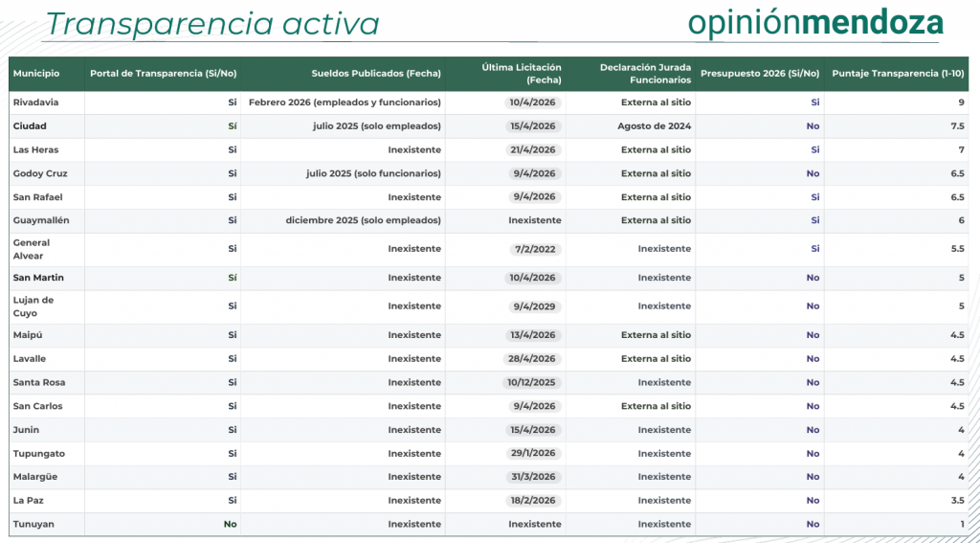Click the Godoy Cruz municipality name
Image resolution: width=980 pixels, height=543 pixels.
pyautogui.click(x=40, y=173)
